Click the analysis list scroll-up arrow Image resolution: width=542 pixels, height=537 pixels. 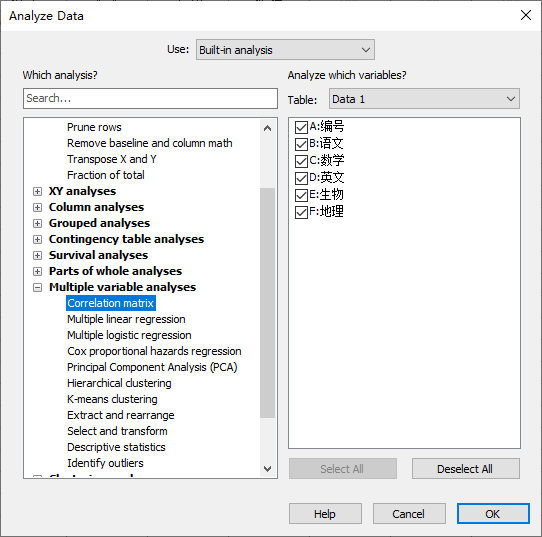[x=267, y=128]
